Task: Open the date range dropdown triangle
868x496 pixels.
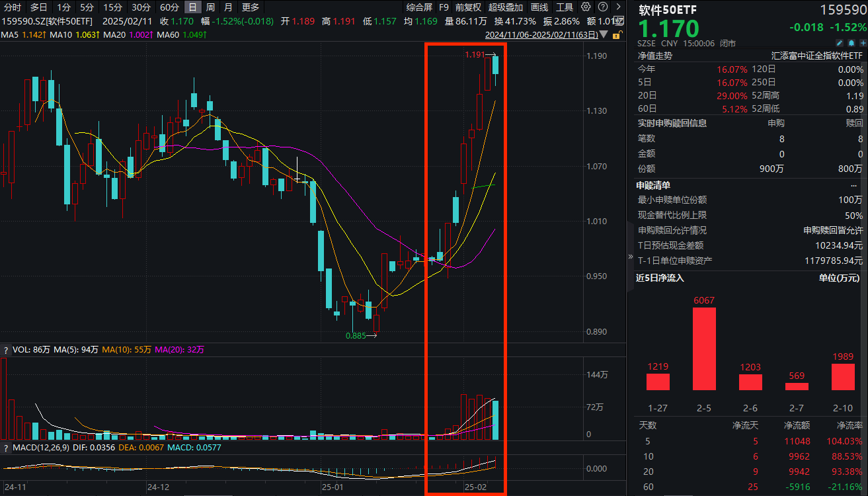Action: click(605, 34)
